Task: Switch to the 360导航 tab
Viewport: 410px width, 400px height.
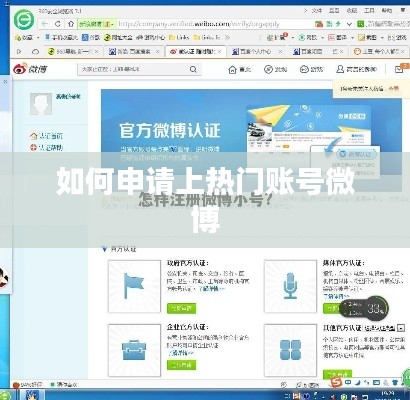Action: 73,51
